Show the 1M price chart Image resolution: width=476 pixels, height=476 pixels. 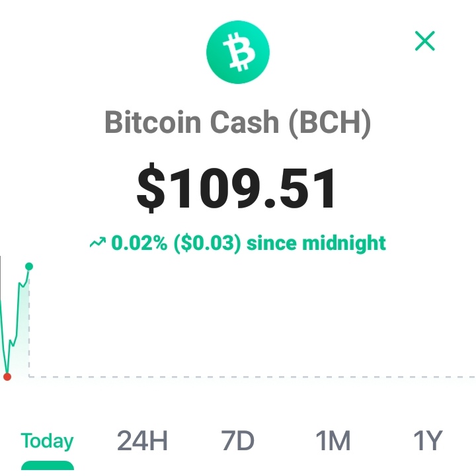click(x=333, y=440)
